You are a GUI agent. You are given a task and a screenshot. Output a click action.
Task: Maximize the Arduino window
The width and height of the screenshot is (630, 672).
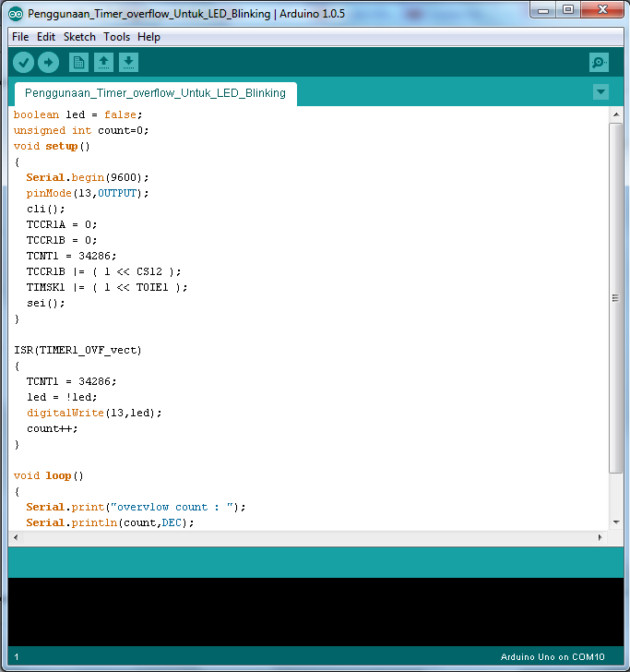[x=568, y=9]
